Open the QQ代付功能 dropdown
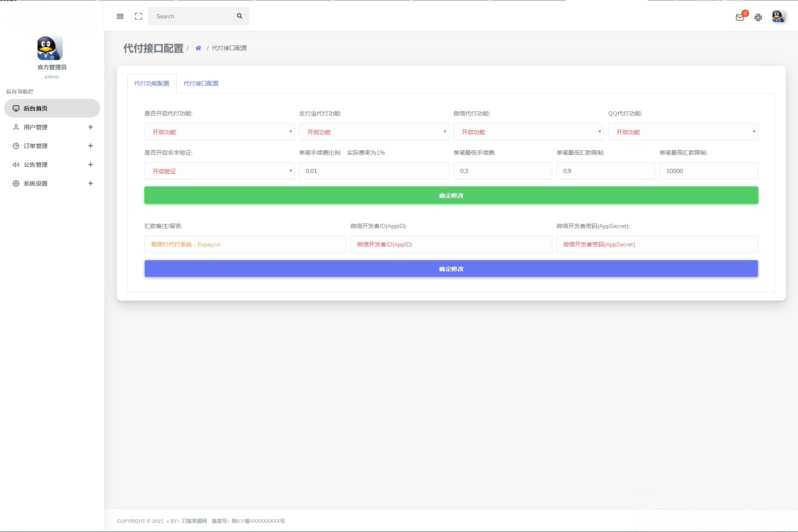Image resolution: width=798 pixels, height=532 pixels. [683, 132]
